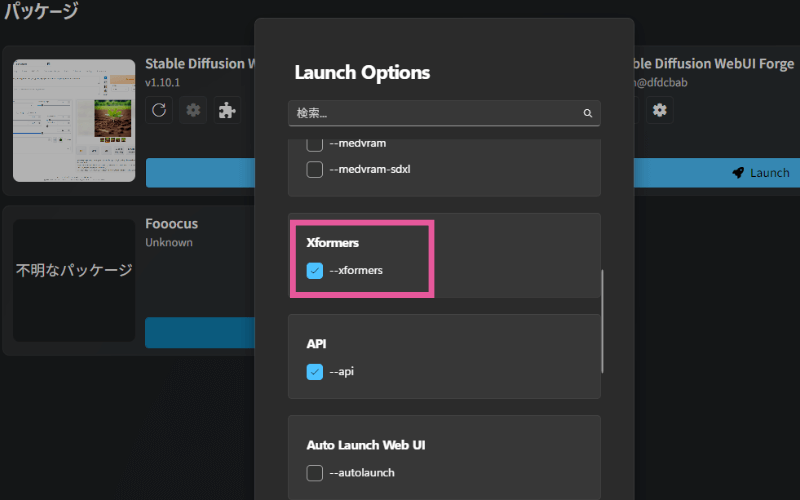Click the update check icon for Stable Diffusion WebUI
Viewport: 800px width, 500px height.
tap(159, 110)
